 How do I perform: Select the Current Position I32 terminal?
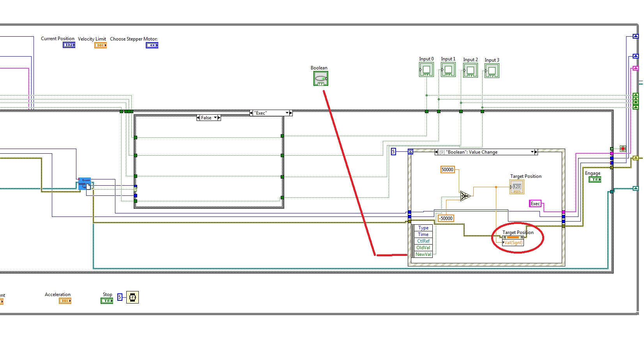pyautogui.click(x=69, y=45)
